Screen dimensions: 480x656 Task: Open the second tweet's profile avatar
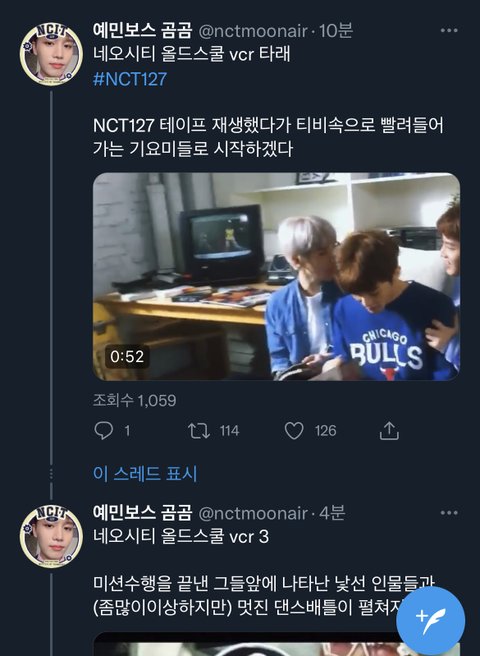pyautogui.click(x=51, y=536)
